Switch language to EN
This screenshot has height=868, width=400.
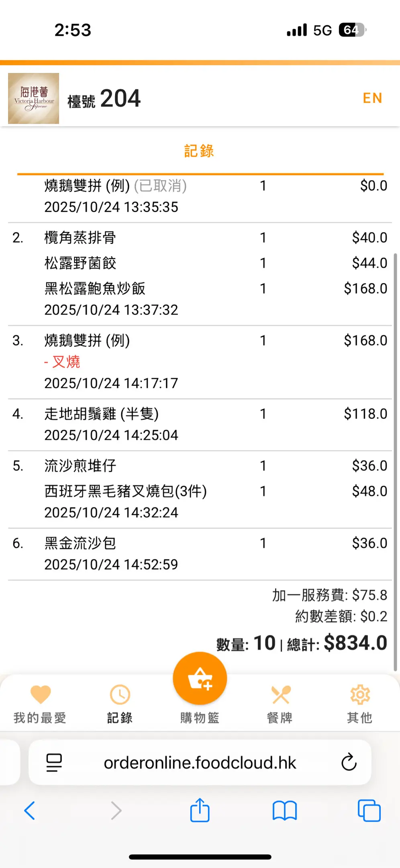pos(372,98)
